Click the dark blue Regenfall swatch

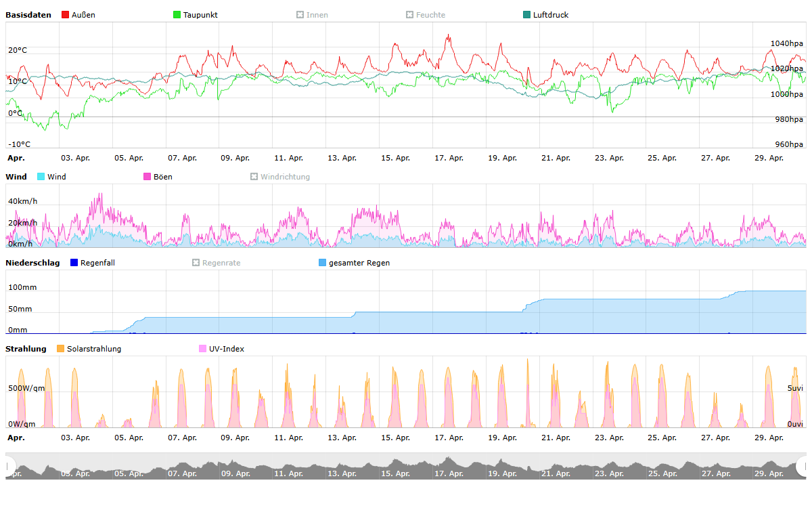74,263
